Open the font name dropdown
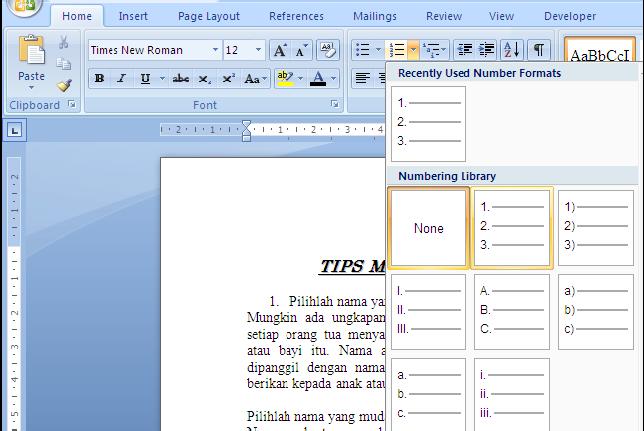The height and width of the screenshot is (431, 644). [215, 50]
